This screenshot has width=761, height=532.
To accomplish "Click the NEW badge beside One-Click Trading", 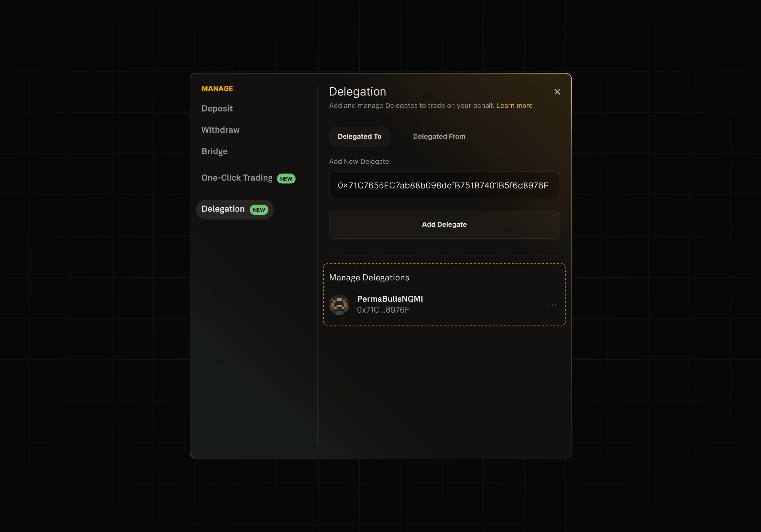I will coord(286,179).
